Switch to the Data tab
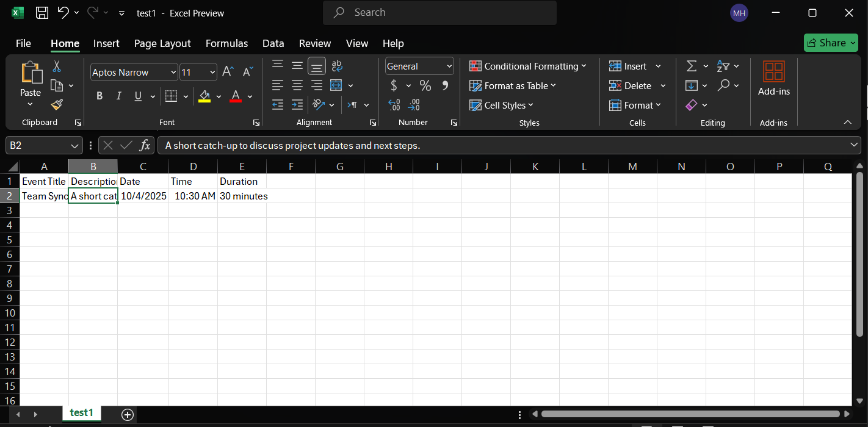The image size is (868, 427). 273,43
